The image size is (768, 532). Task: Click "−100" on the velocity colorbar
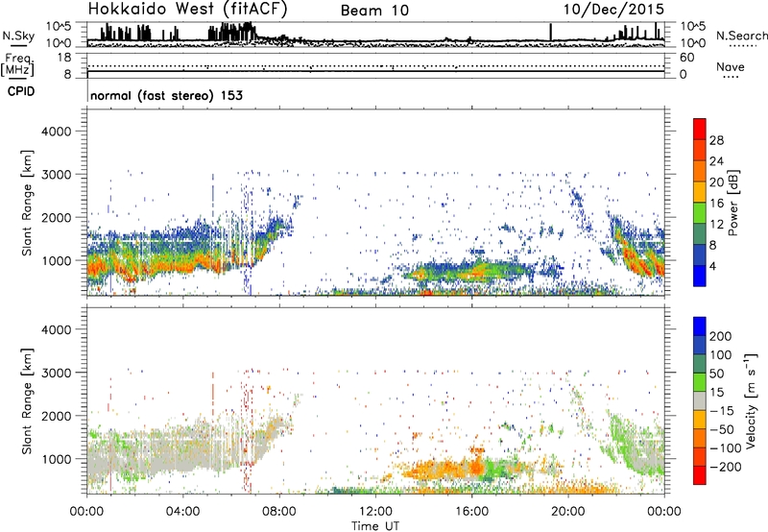click(x=726, y=448)
